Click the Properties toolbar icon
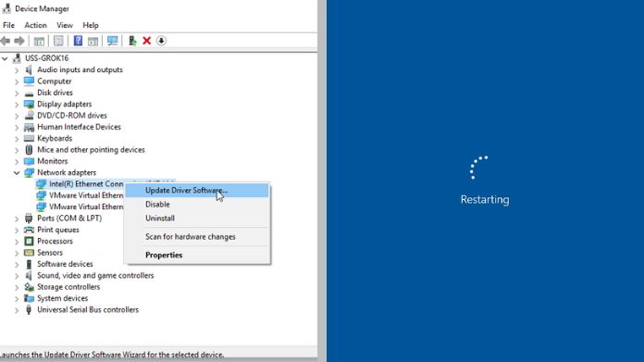 pyautogui.click(x=58, y=41)
